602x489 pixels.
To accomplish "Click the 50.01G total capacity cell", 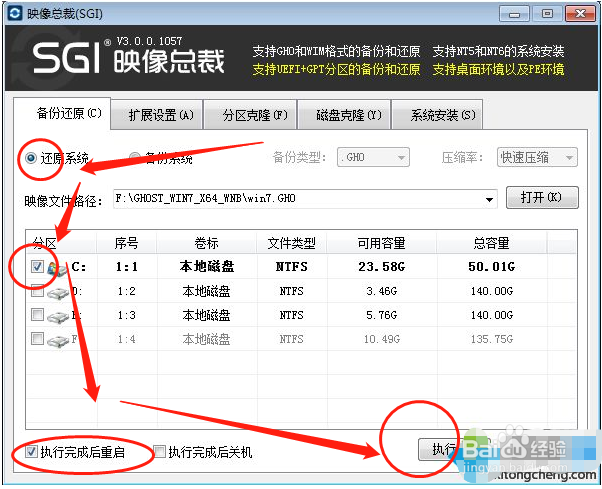I will pyautogui.click(x=491, y=266).
